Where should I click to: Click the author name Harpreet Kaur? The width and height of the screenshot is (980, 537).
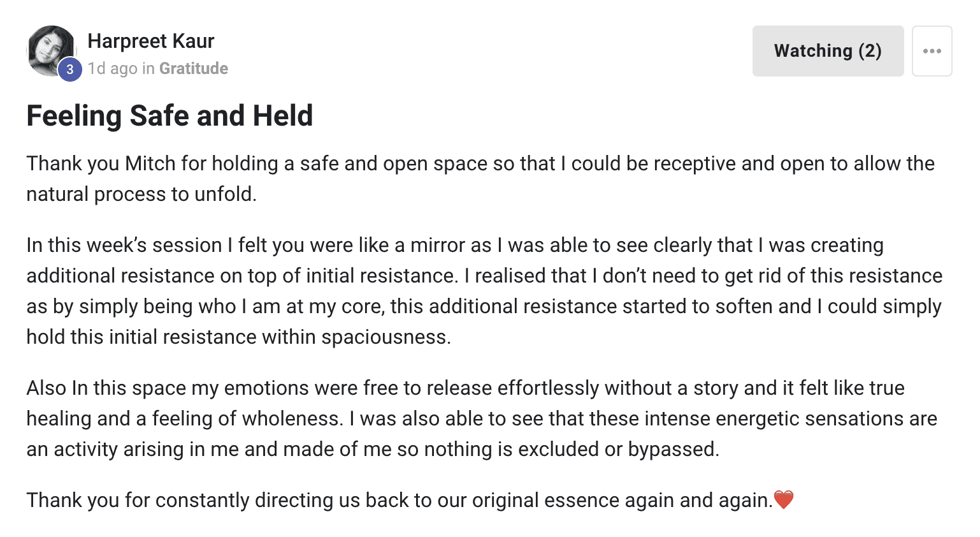150,41
